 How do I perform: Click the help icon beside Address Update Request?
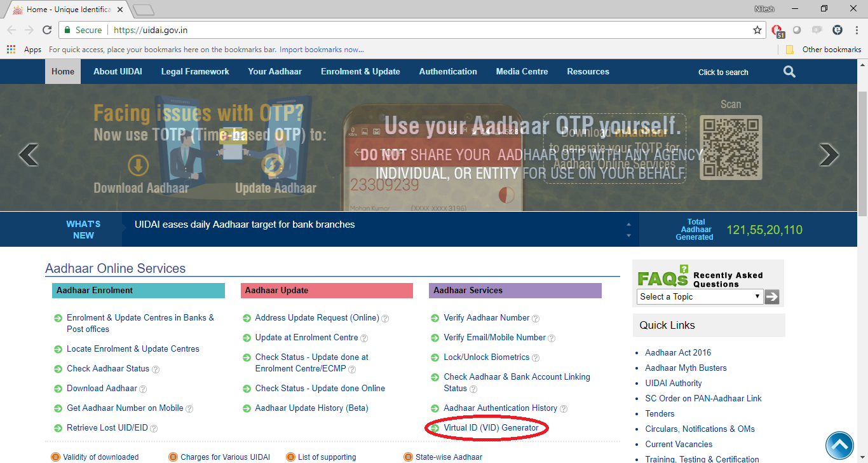pyautogui.click(x=385, y=318)
